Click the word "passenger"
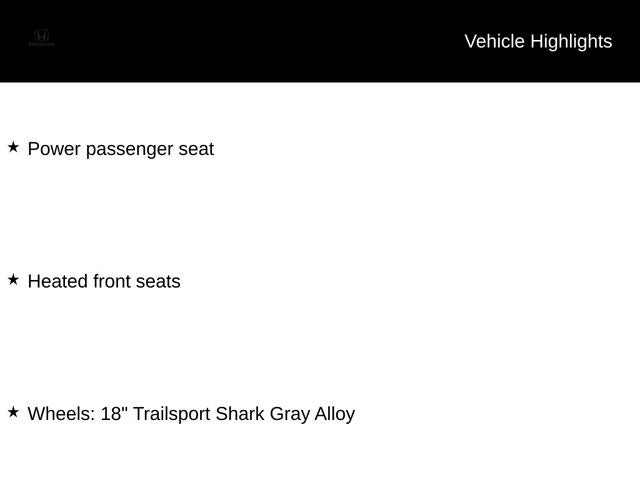Image resolution: width=640 pixels, height=480 pixels. (129, 150)
